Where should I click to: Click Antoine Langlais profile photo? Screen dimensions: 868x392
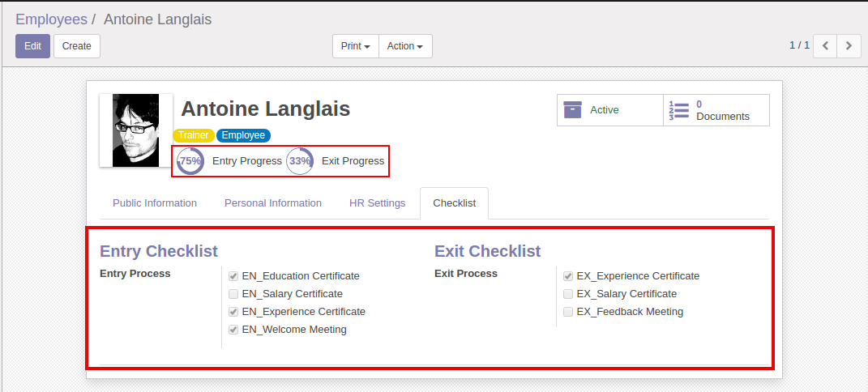click(136, 130)
